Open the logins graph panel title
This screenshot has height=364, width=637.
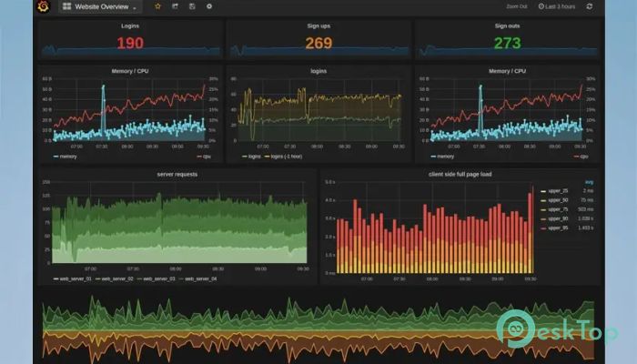[318, 71]
